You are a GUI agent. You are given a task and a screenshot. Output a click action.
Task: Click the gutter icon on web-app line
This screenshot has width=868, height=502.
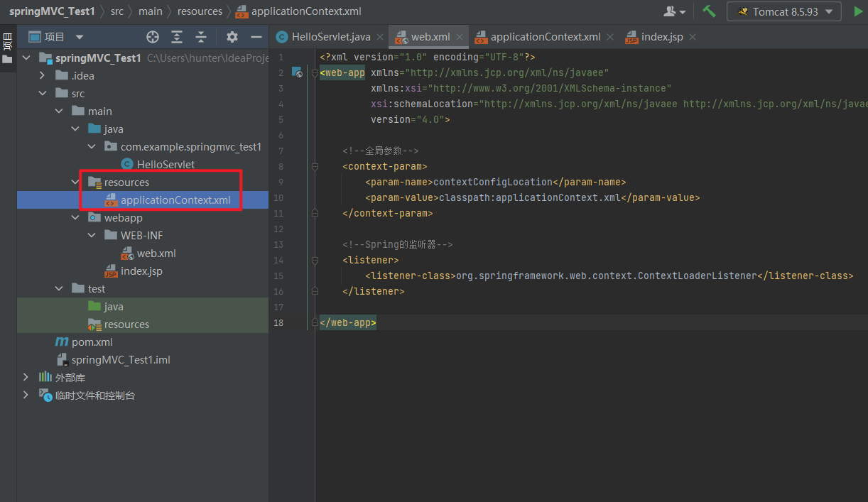click(x=298, y=72)
